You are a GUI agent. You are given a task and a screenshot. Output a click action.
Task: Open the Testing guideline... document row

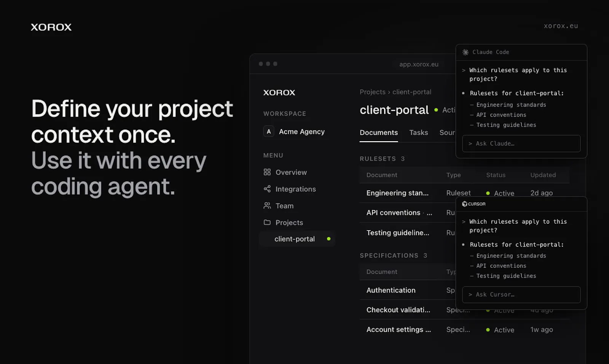408,232
